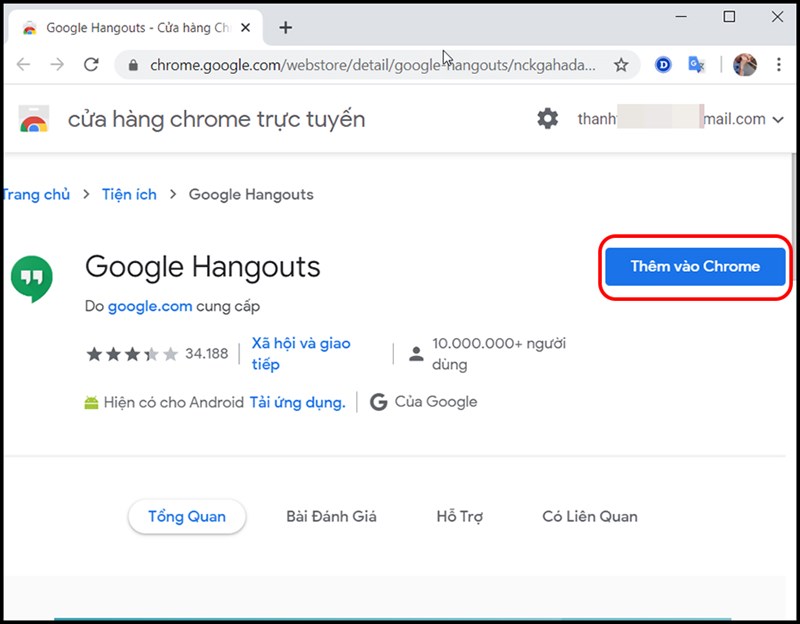Click the back navigation arrow
Screen dimensions: 800x624
[x=24, y=64]
